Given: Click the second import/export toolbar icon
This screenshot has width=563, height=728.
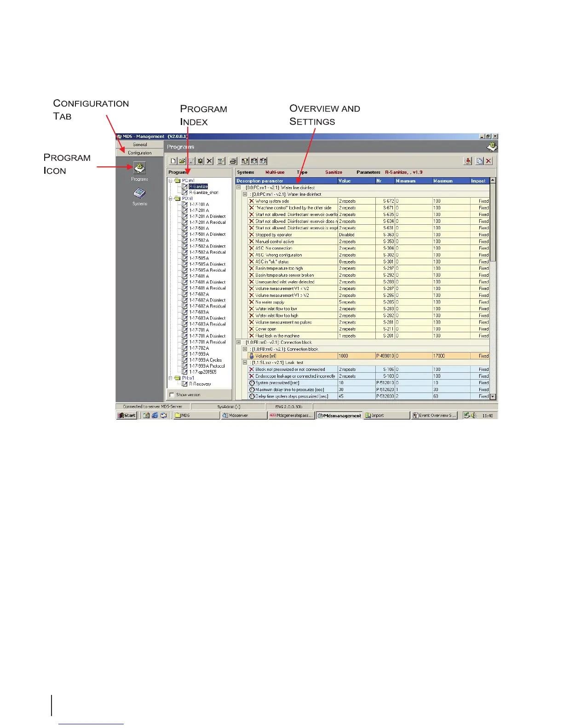Looking at the screenshot, I should tap(254, 161).
